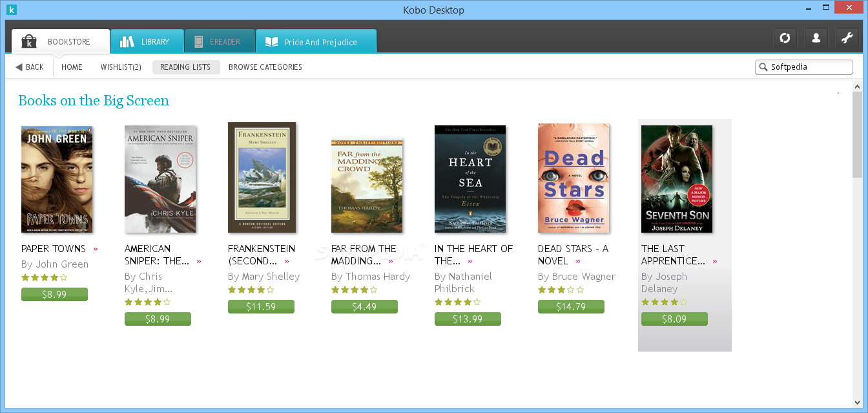Open In the Heart of the Sea details arrow
This screenshot has width=868, height=413.
(x=470, y=261)
